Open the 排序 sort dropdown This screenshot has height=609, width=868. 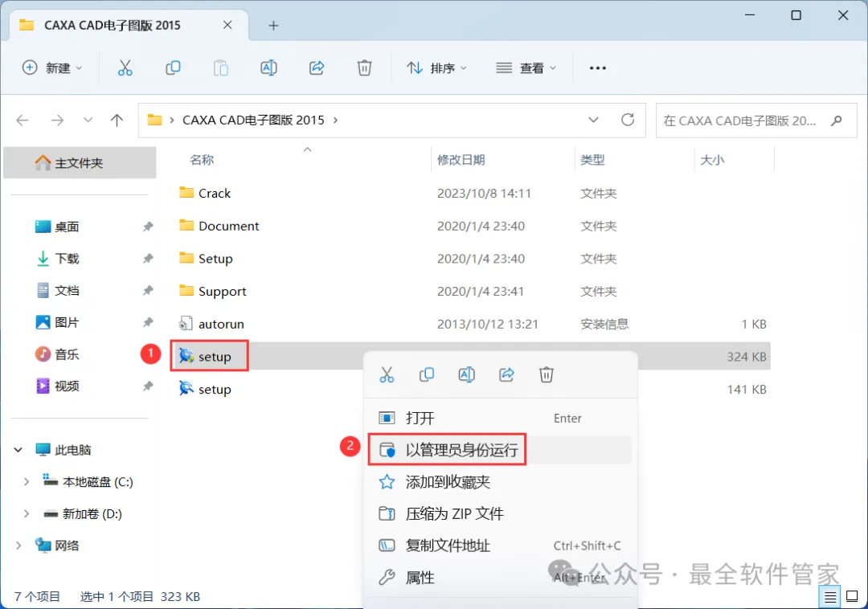tap(437, 68)
